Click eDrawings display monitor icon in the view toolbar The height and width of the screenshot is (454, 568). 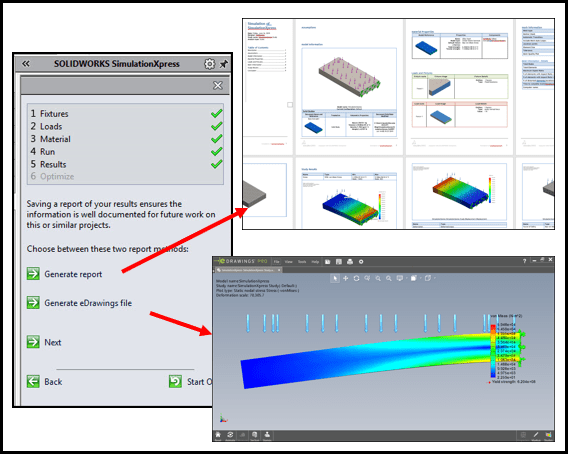pos(400,278)
